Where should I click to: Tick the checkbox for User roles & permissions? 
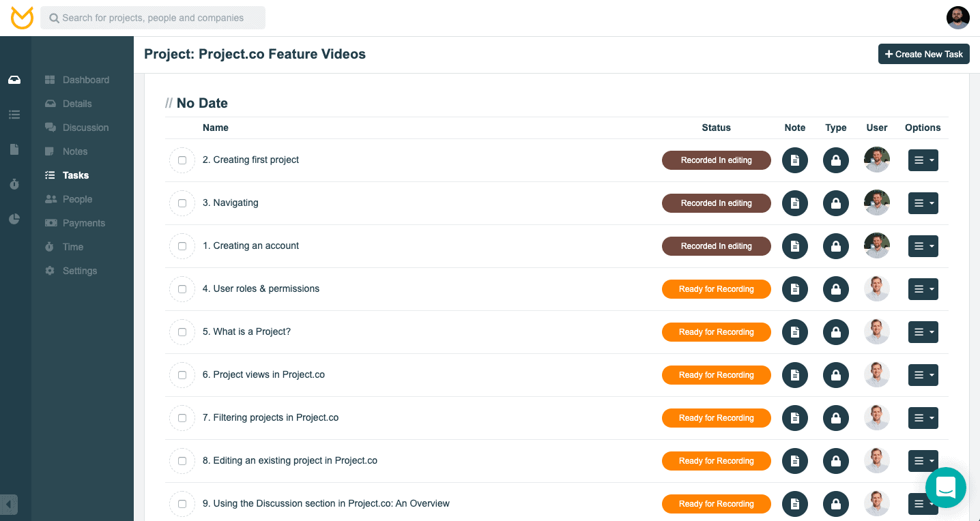182,289
